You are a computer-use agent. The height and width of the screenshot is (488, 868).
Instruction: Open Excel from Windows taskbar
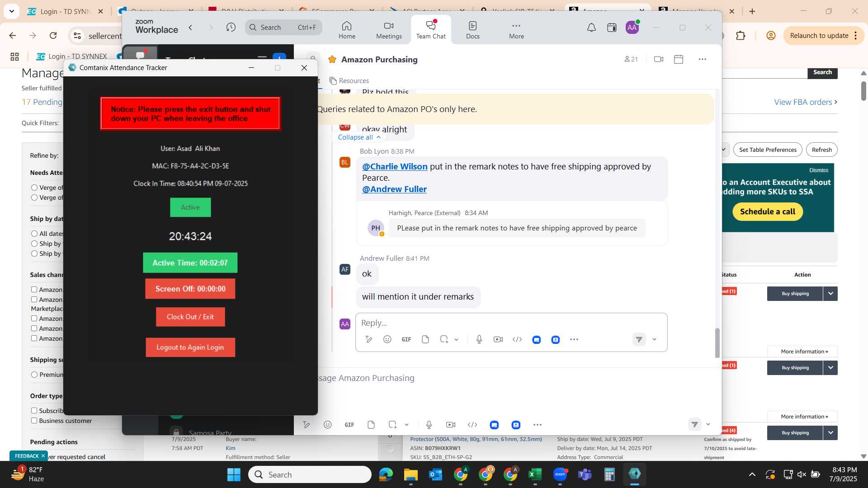coord(535,474)
